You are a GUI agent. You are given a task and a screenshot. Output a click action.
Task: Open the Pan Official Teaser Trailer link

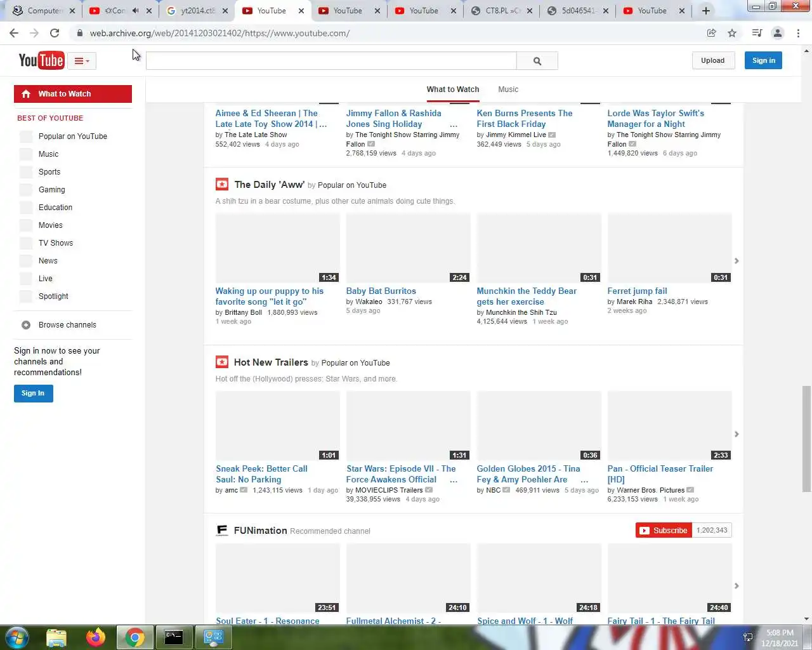[660, 474]
